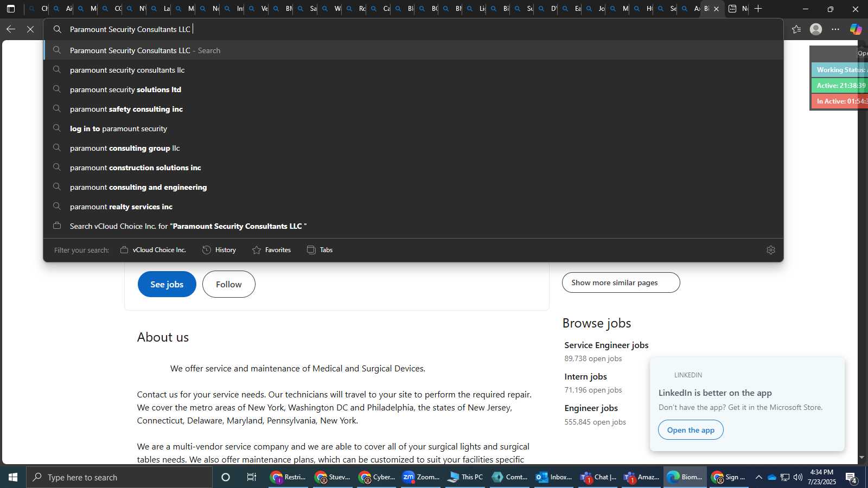Open Engineer jobs link

pos(591,408)
